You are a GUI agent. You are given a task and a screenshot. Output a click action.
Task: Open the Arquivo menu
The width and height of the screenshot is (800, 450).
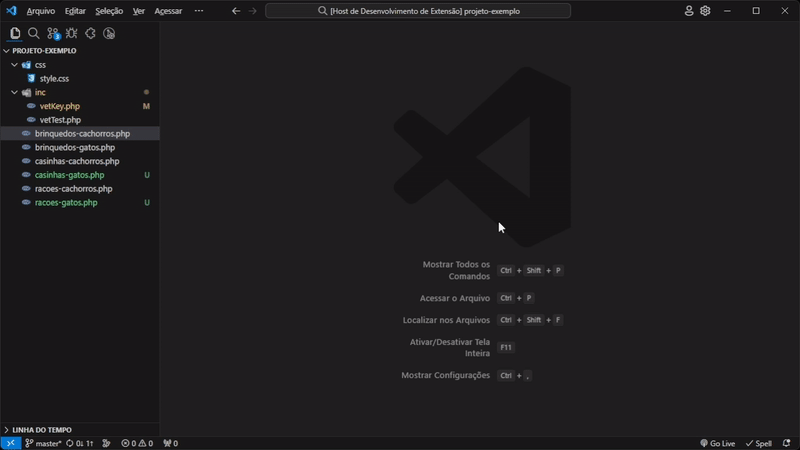pyautogui.click(x=41, y=11)
